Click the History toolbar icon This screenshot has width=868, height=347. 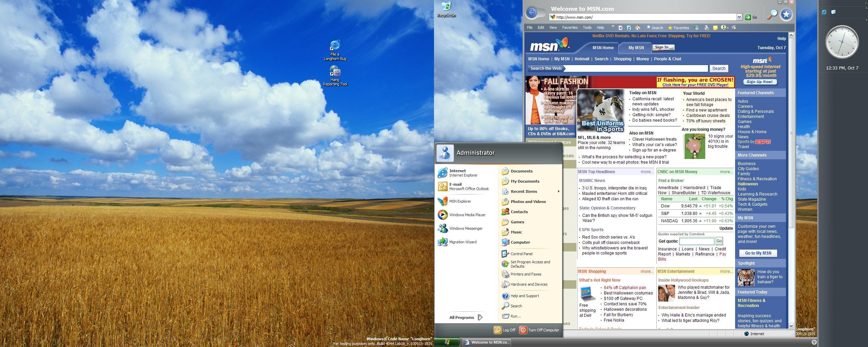click(696, 28)
